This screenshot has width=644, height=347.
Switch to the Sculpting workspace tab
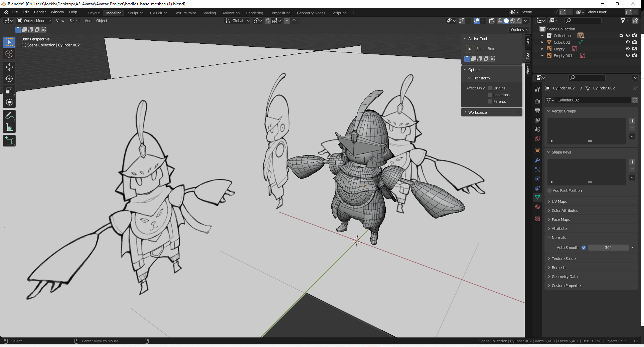click(x=136, y=13)
